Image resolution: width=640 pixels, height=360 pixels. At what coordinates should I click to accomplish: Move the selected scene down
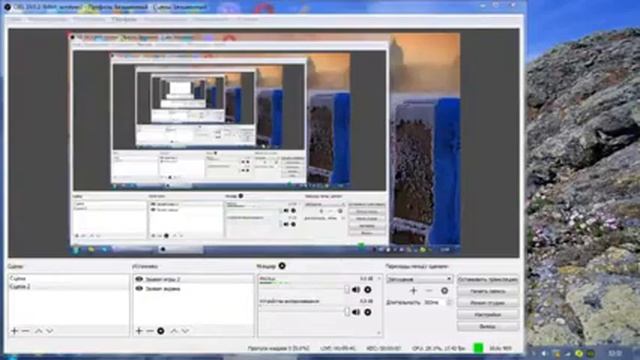click(49, 331)
